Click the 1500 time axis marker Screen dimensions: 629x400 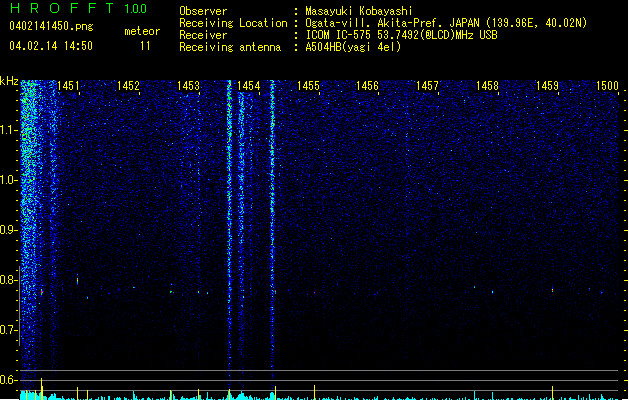point(607,86)
